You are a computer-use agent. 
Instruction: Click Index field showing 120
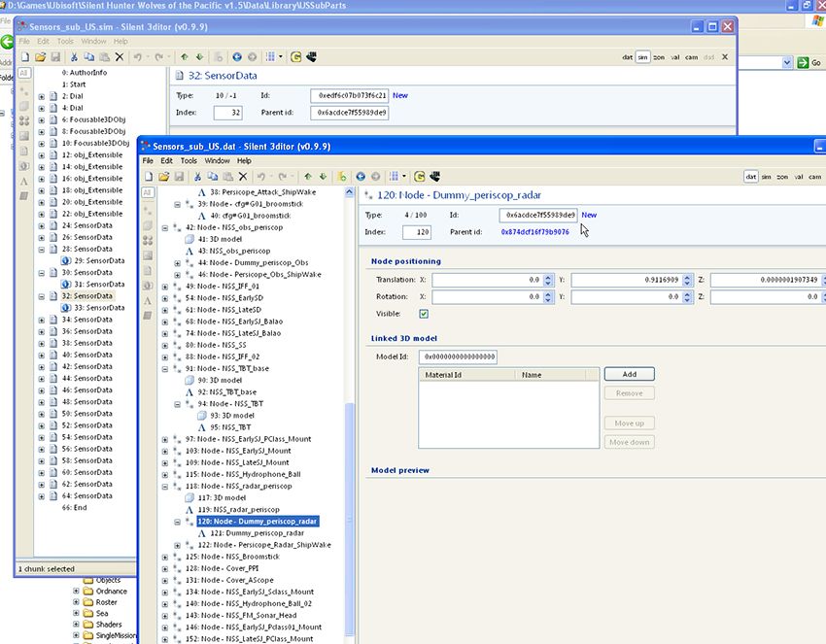(417, 232)
